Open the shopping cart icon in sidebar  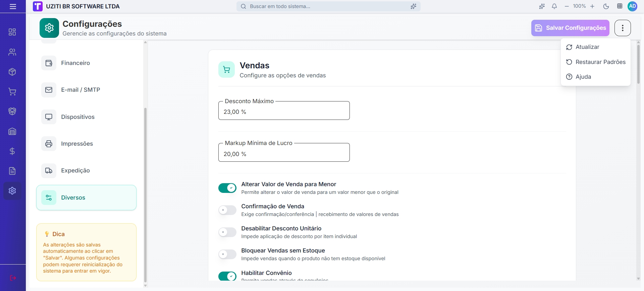coord(12,92)
